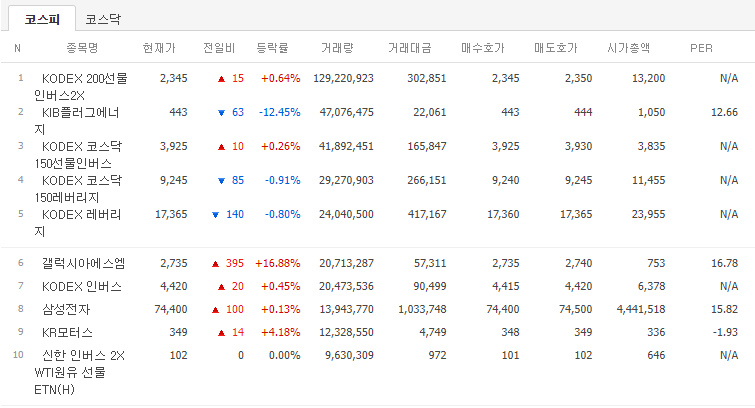755x408 pixels.
Task: Open KODEX 코스닥150선물인버스 link
Action: point(78,155)
